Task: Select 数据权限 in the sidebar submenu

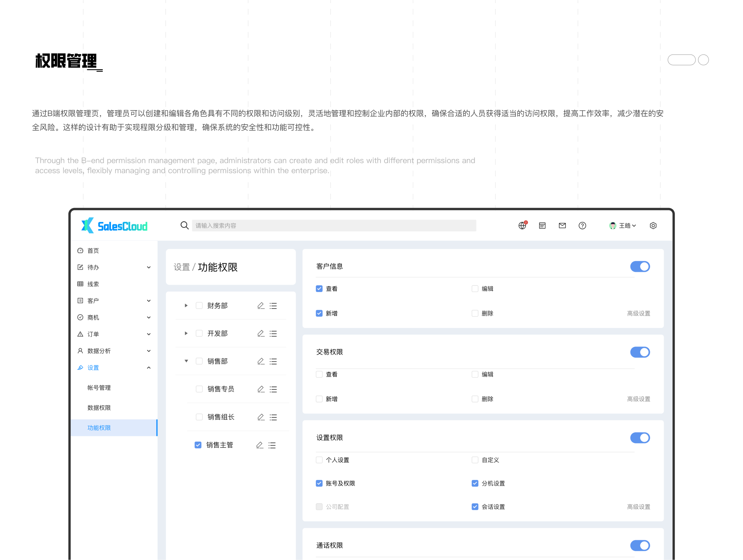Action: click(99, 408)
